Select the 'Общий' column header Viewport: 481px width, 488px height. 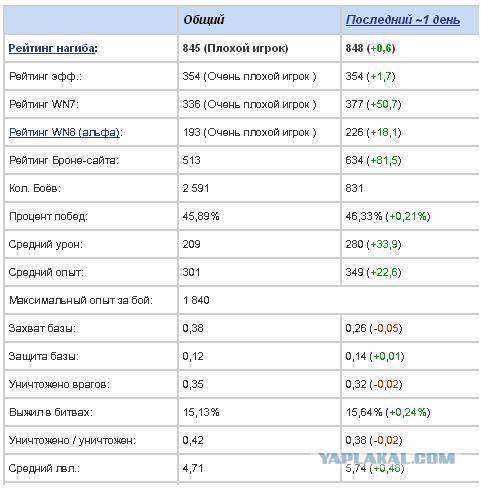click(204, 20)
